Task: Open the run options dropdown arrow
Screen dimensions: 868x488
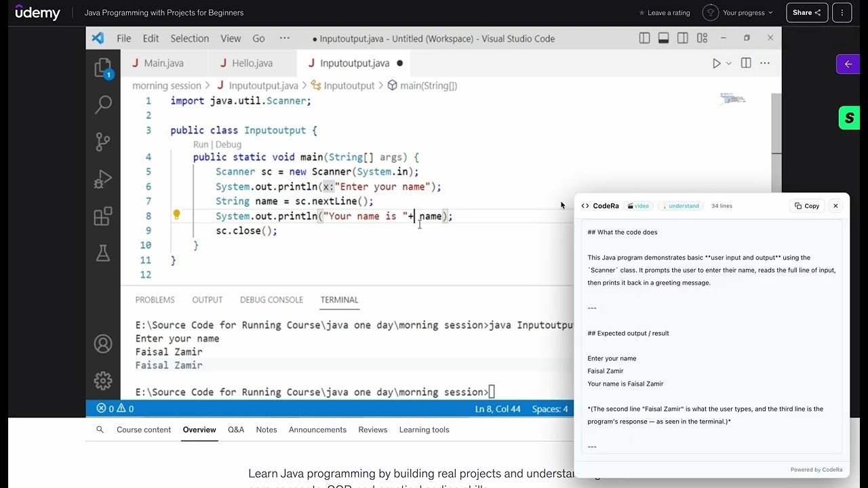Action: tap(729, 63)
